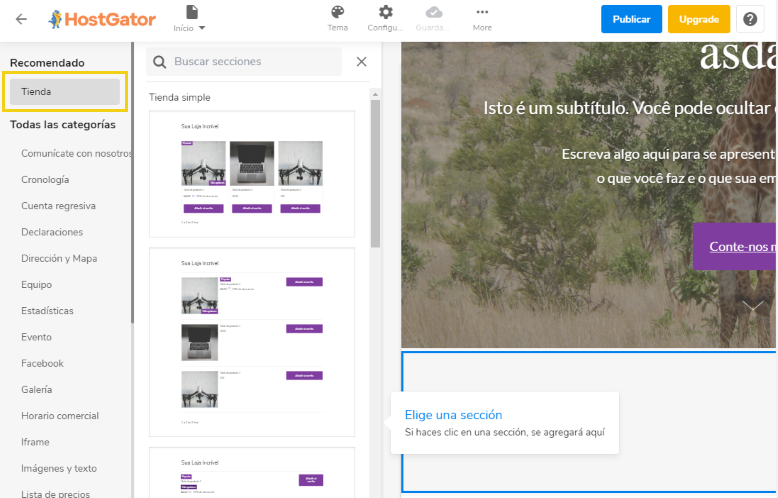The image size is (778, 498).
Task: Select the Cuenta regresiva category
Action: 59,206
